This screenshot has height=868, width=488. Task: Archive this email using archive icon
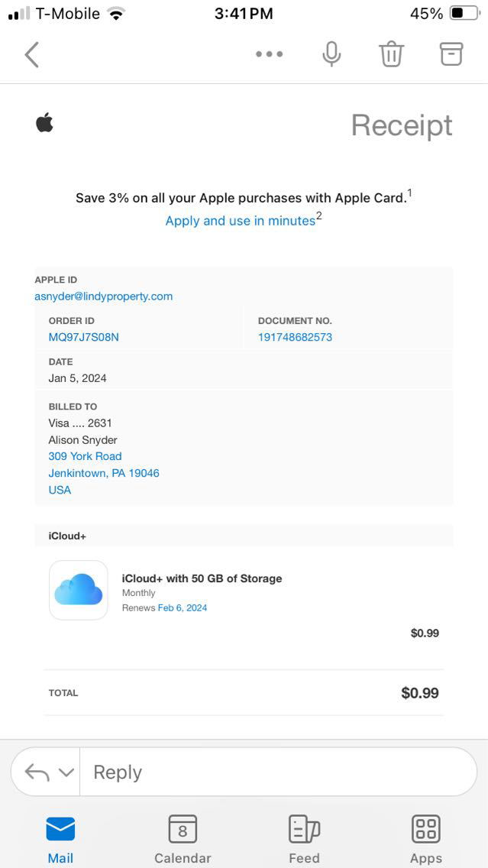click(x=451, y=53)
